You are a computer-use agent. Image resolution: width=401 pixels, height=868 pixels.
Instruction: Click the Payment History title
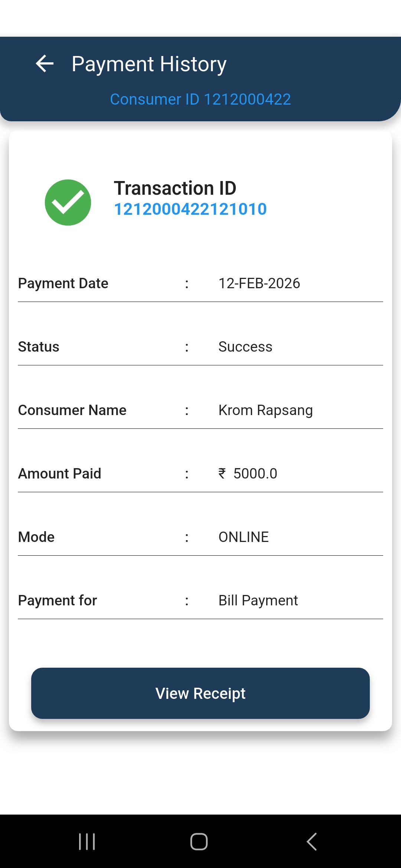pyautogui.click(x=149, y=64)
